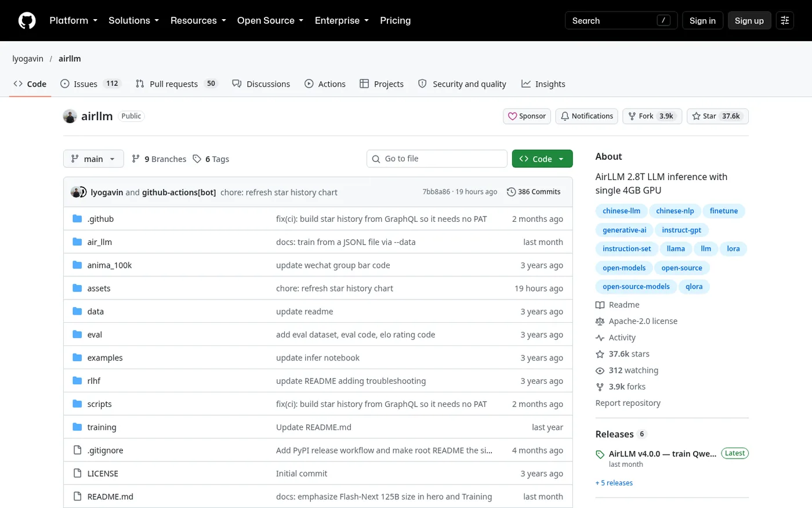Expand the main branch selector
This screenshot has height=508, width=812.
click(x=93, y=159)
